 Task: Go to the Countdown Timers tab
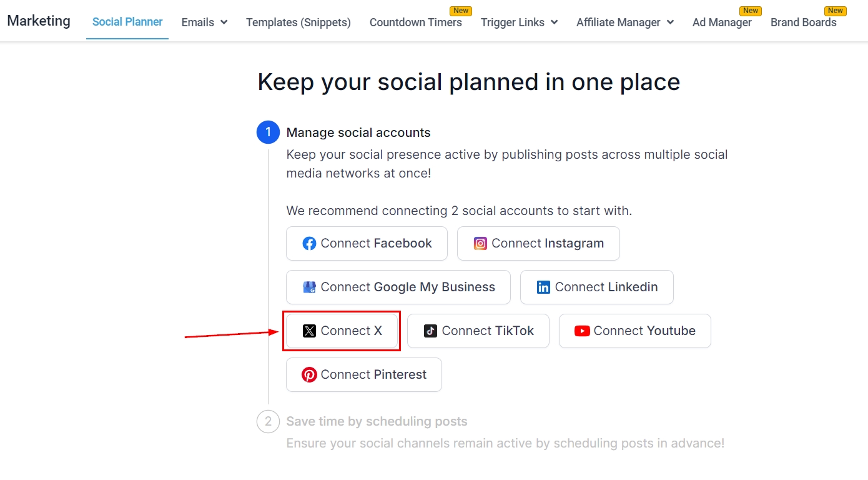tap(416, 22)
